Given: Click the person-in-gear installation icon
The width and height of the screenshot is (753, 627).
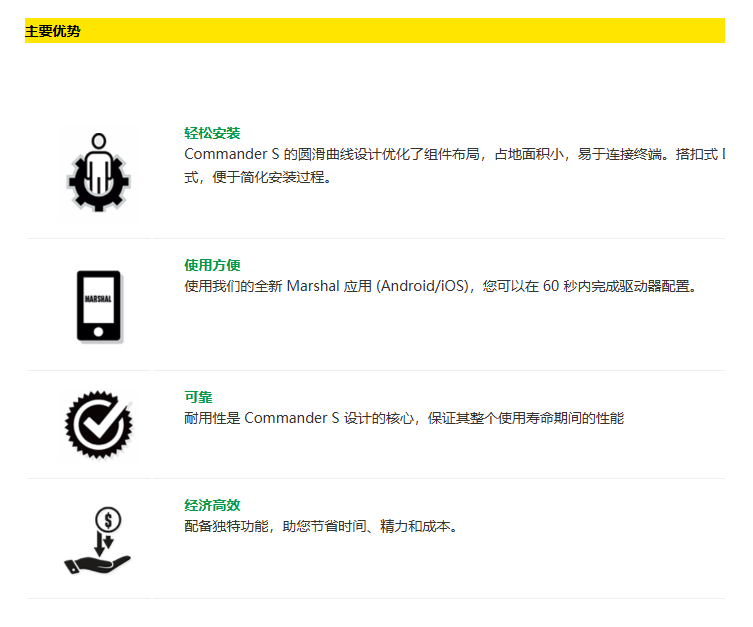Looking at the screenshot, I should click(98, 172).
